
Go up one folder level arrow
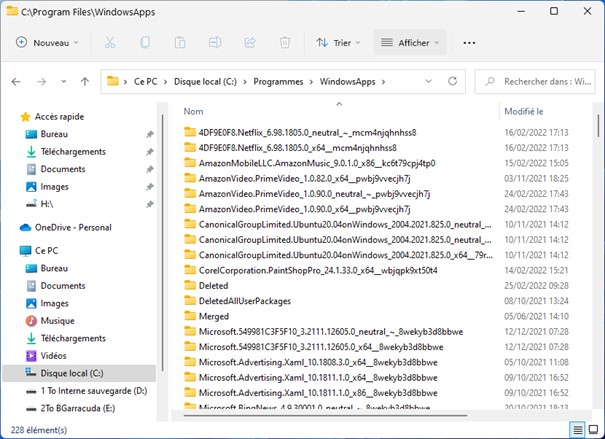[85, 82]
